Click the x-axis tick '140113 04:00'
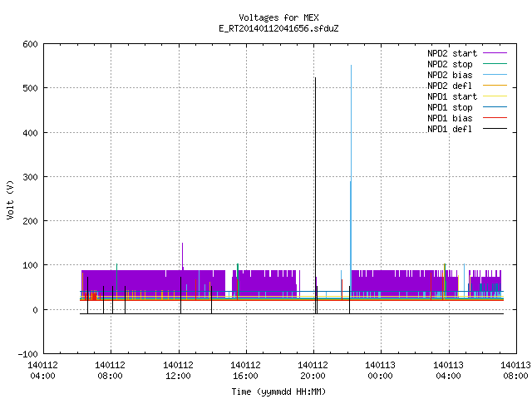This screenshot has width=532, height=399. (449, 371)
